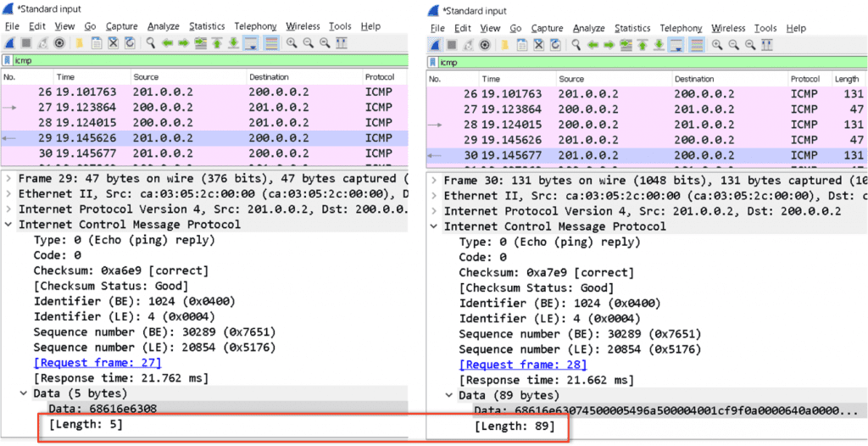Viewport: 868px width, 446px height.
Task: Select Checksum: 0xa7e9 [correct] field
Action: click(x=547, y=272)
